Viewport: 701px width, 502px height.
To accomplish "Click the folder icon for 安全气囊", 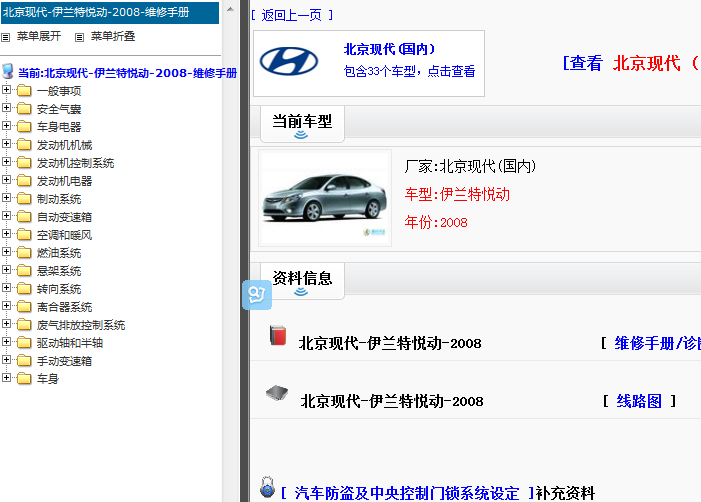I will pos(24,109).
